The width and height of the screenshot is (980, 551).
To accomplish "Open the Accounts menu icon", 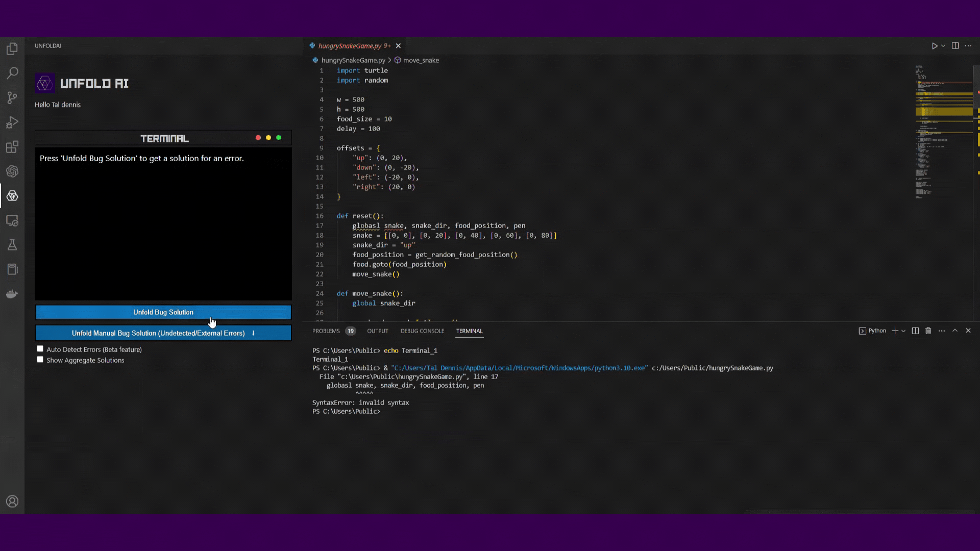I will pos(12,502).
